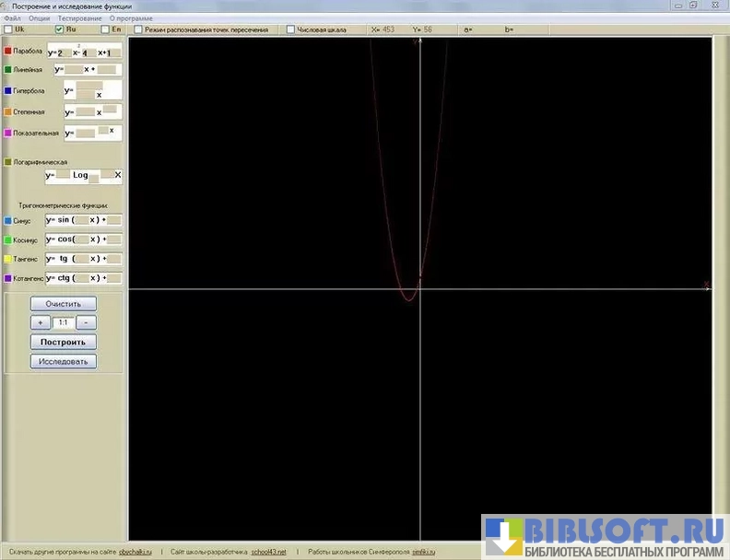730x560 pixels.
Task: Open the Тестирование menu
Action: pyautogui.click(x=79, y=17)
